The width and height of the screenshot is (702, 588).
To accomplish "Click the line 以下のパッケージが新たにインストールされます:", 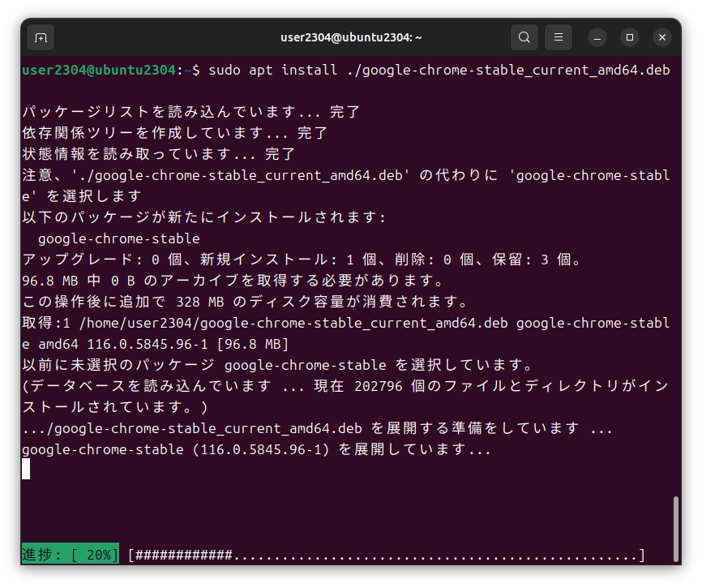I will (203, 217).
